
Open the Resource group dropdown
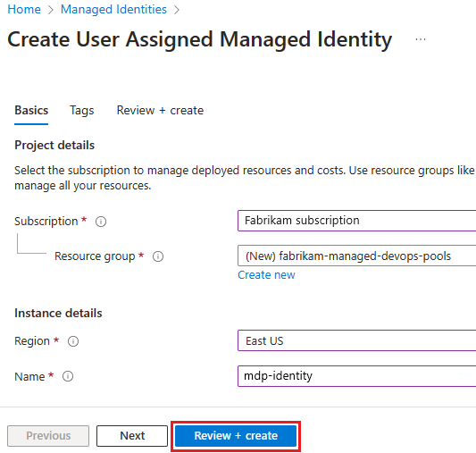point(356,256)
